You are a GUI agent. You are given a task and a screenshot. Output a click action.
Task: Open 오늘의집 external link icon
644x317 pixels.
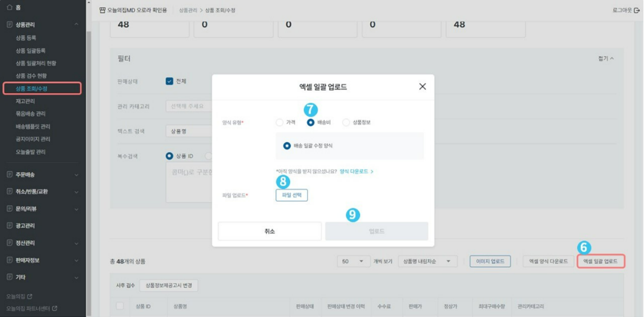(30, 296)
